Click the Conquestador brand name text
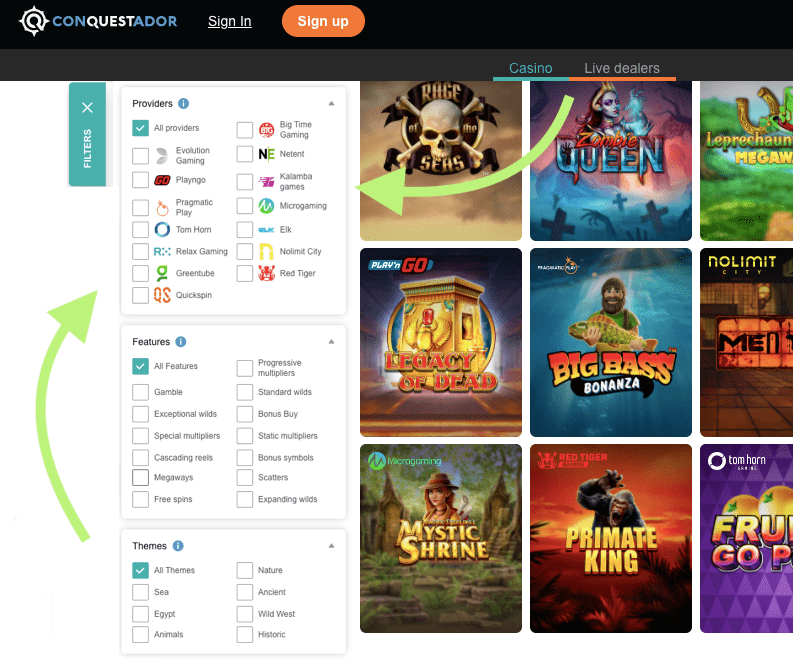 coord(115,21)
